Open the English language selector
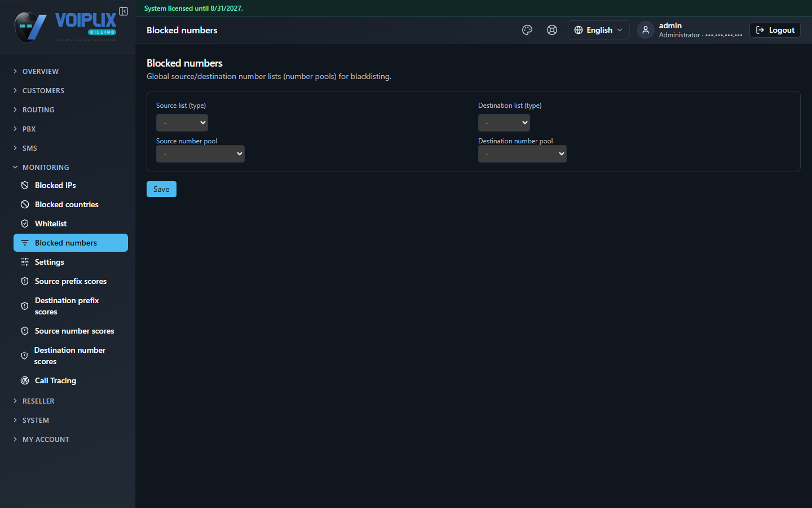The width and height of the screenshot is (812, 508). (598, 30)
